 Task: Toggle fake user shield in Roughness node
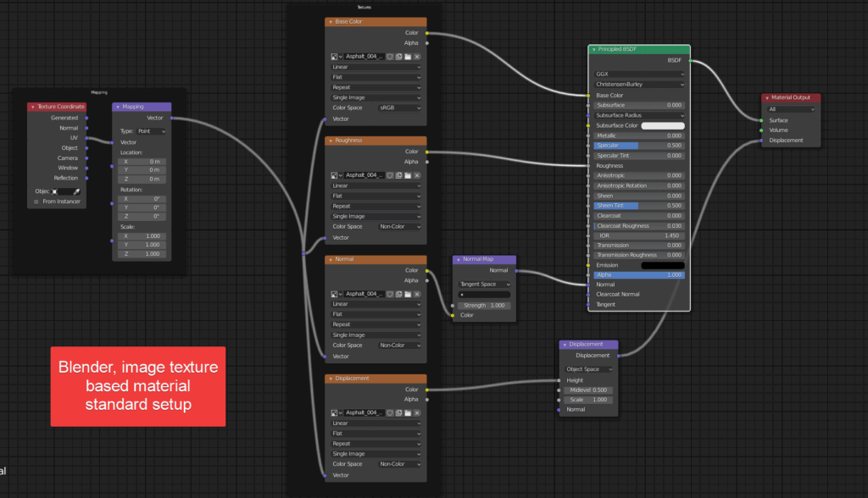390,175
